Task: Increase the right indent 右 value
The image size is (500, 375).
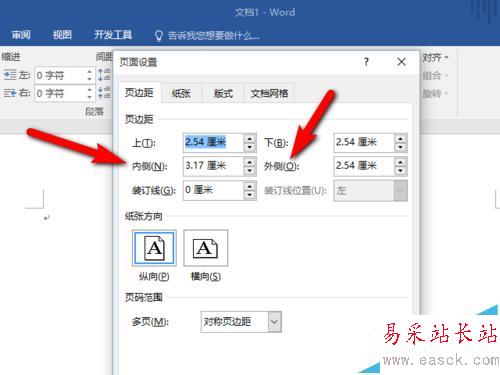Action: coord(89,89)
